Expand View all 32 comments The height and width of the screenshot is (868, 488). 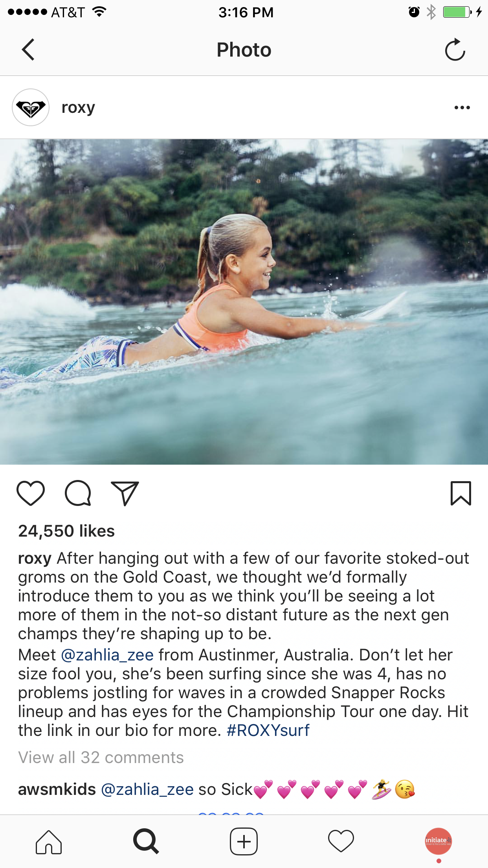tap(101, 757)
